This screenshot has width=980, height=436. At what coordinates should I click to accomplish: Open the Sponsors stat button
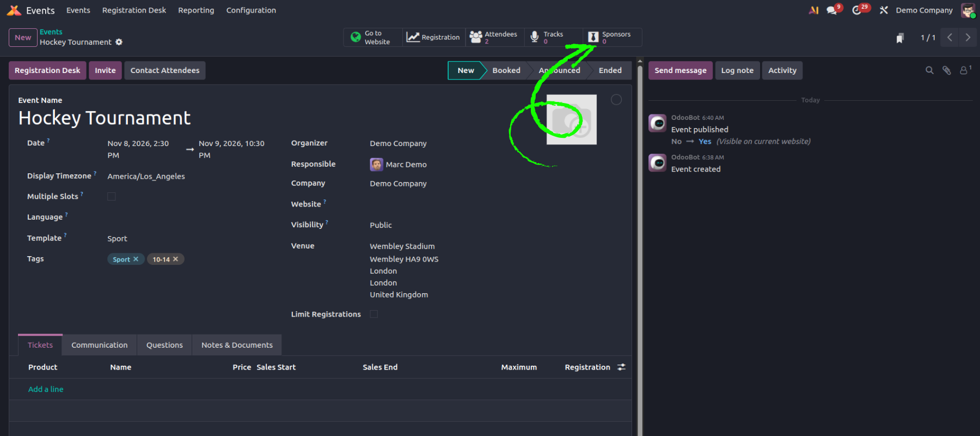[611, 38]
